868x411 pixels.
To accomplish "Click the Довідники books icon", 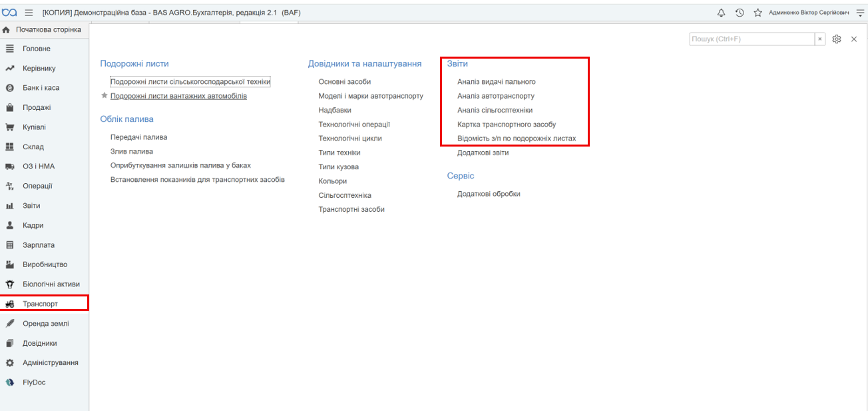I will tap(10, 343).
